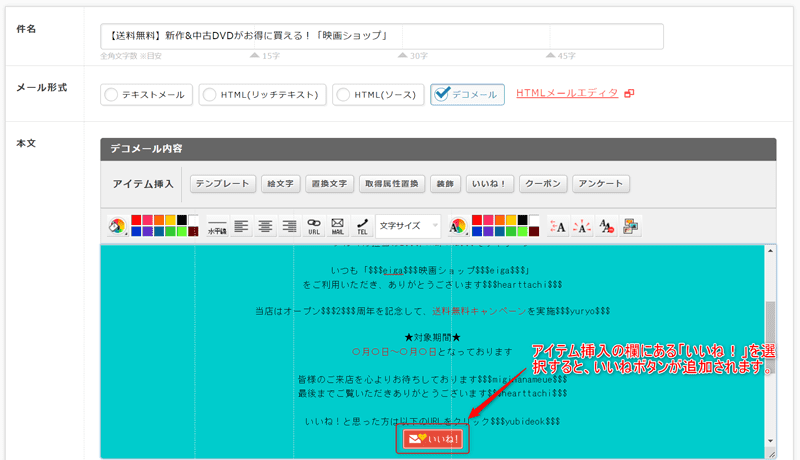Insert a TEL phone link
Screen dimensions: 800x460
362,227
